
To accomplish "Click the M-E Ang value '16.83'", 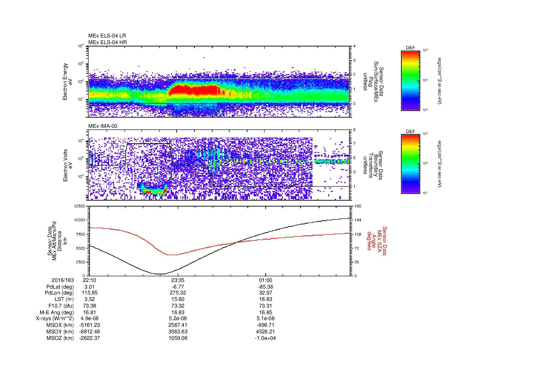I will point(178,312).
